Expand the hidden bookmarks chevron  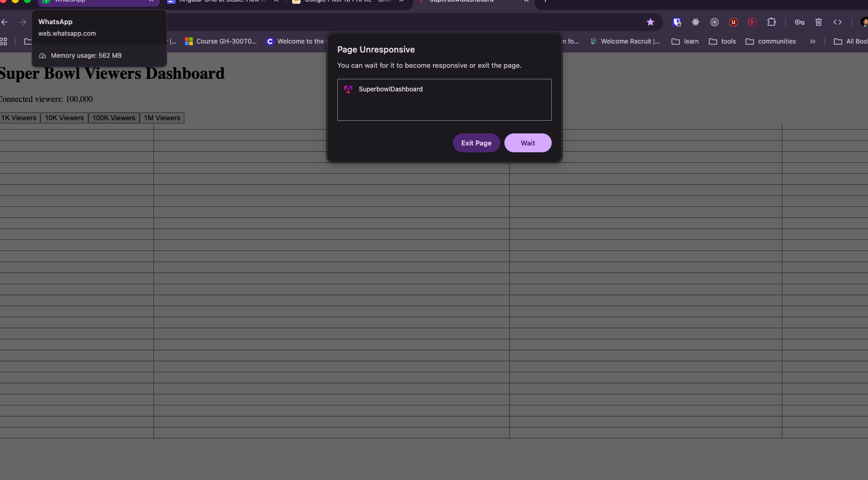[x=812, y=41]
